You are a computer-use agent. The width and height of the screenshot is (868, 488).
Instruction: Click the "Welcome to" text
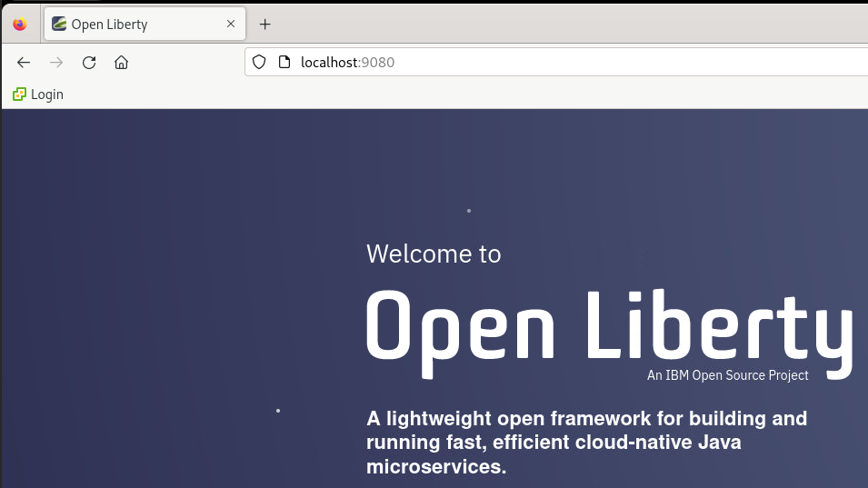click(434, 254)
